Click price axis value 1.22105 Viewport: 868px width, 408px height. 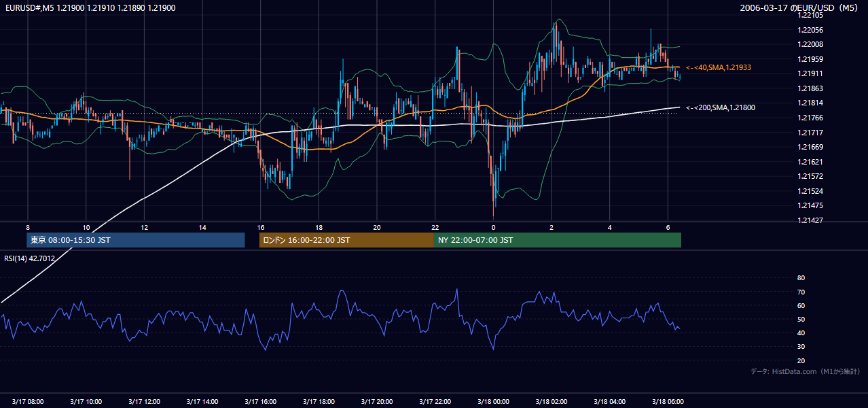coord(810,16)
